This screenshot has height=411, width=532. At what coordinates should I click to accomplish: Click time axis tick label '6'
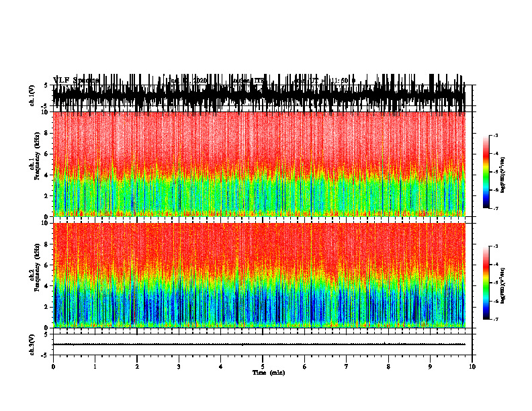coord(305,367)
